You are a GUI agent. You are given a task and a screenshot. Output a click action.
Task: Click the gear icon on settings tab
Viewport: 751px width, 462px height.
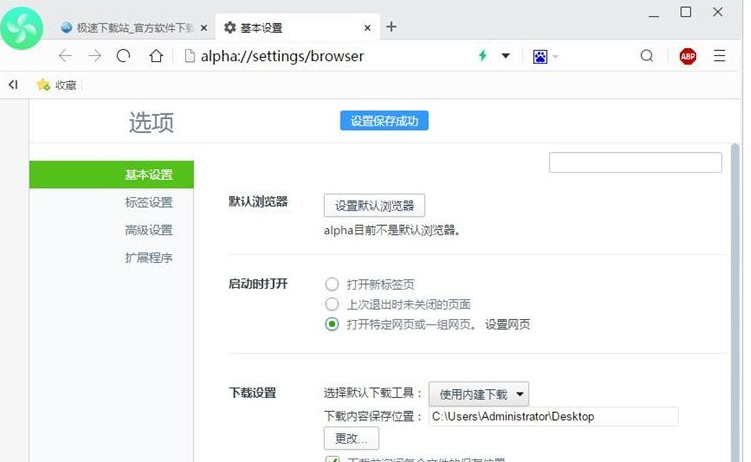(230, 28)
